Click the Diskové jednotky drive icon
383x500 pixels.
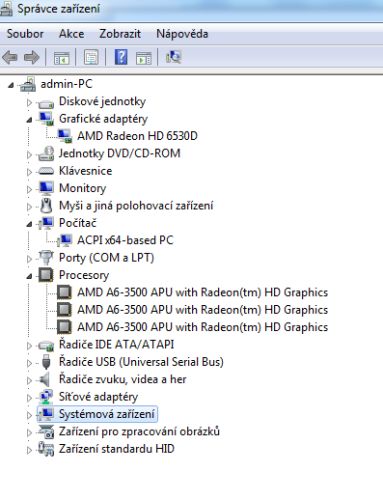coord(46,104)
